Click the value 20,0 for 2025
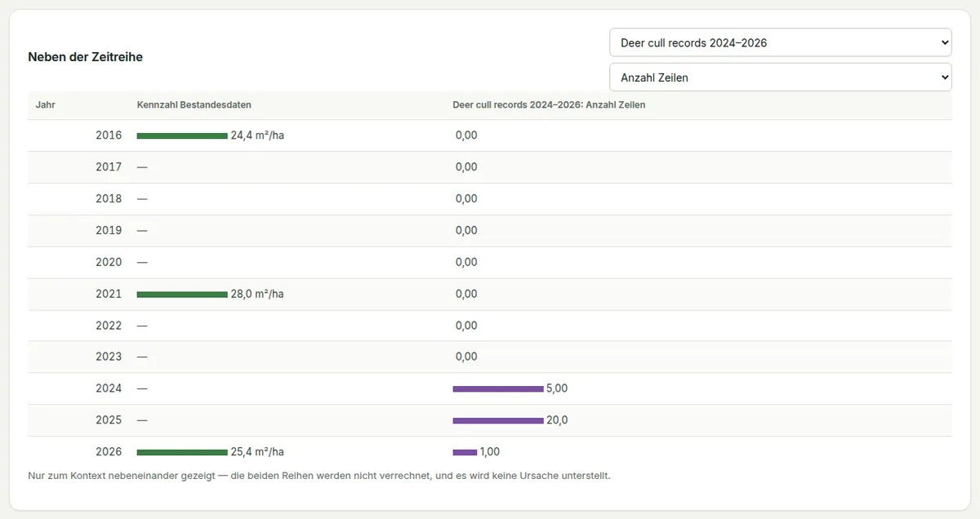Viewport: 980px width, 519px height. [557, 420]
